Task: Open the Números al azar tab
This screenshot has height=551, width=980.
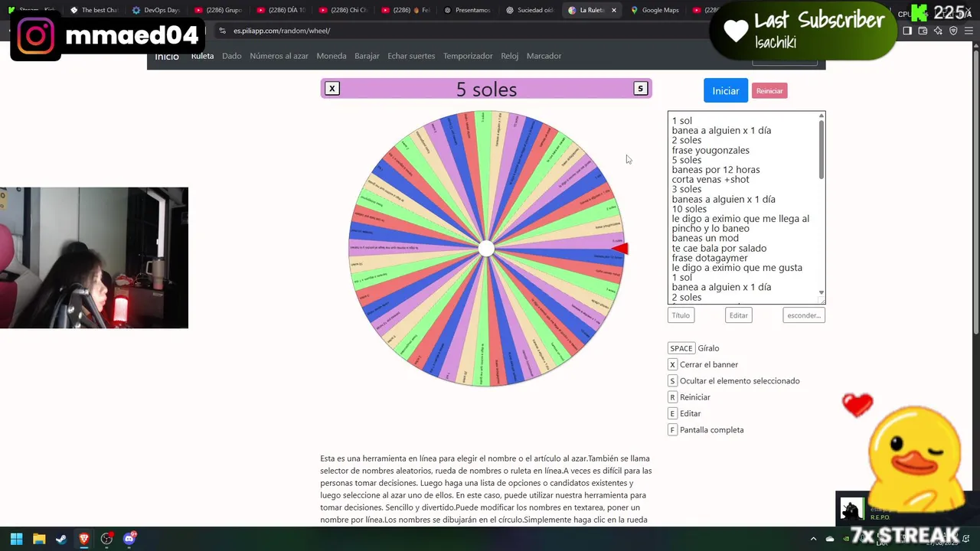Action: tap(279, 56)
